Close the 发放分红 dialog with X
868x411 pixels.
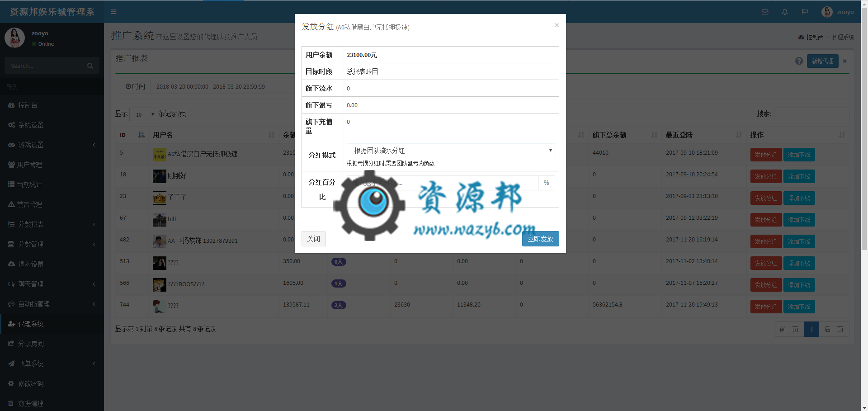click(557, 25)
